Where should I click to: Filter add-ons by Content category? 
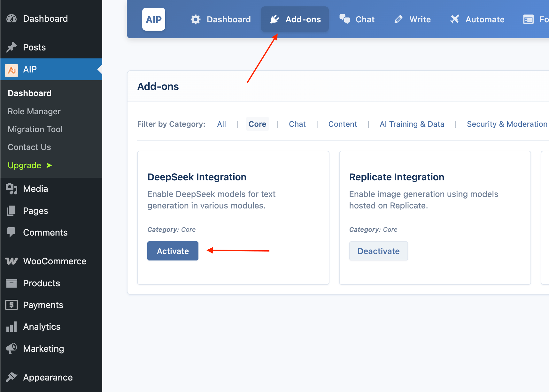pyautogui.click(x=343, y=124)
